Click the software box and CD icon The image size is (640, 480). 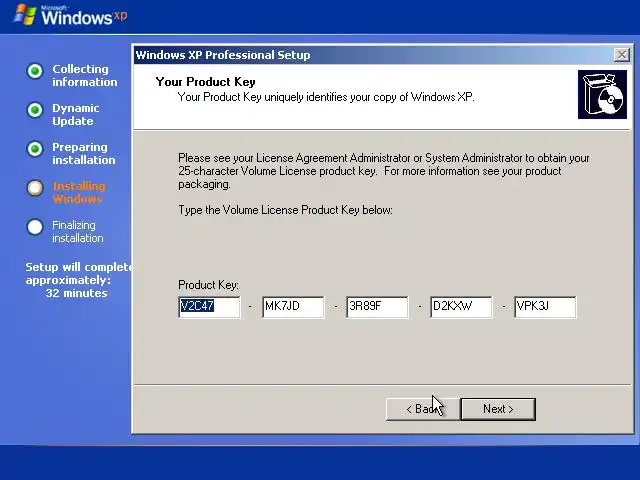coord(602,94)
